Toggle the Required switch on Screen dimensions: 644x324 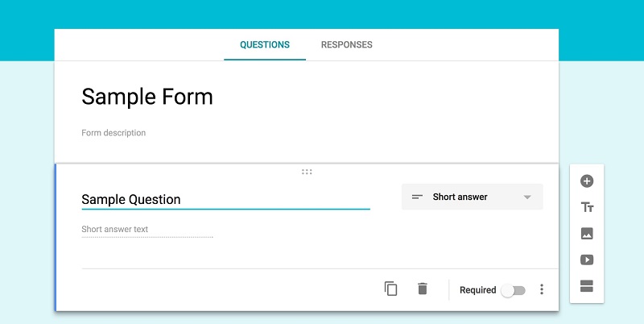(x=513, y=290)
